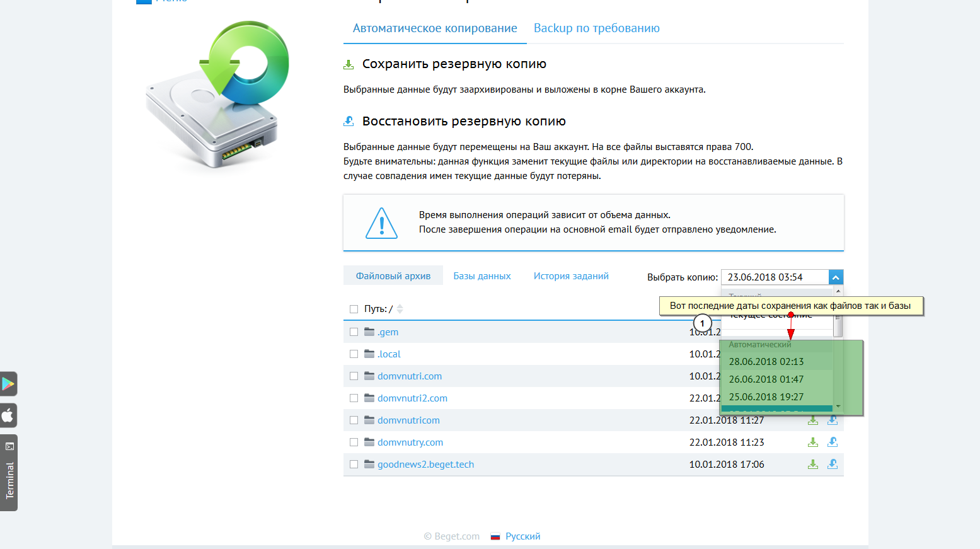
Task: Show the История заданий tab
Action: [571, 276]
